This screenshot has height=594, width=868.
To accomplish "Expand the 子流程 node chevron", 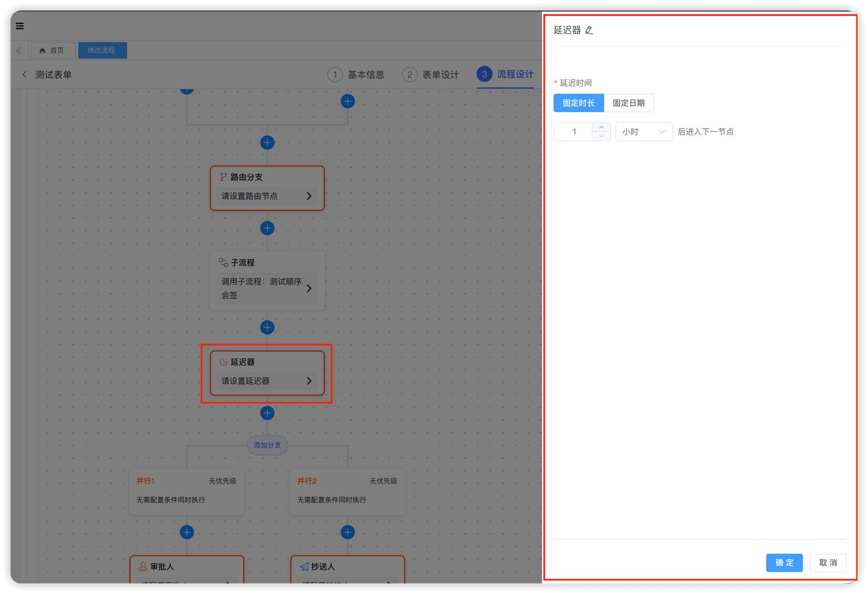I will [309, 288].
